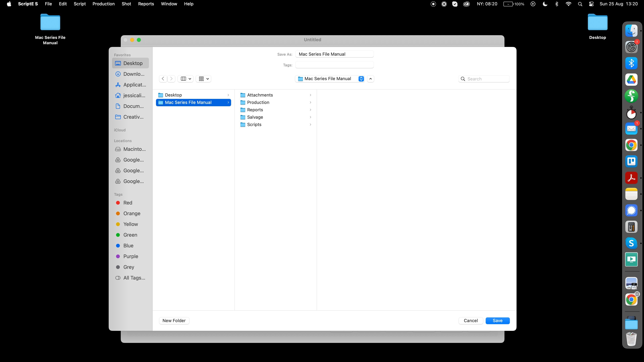The height and width of the screenshot is (362, 644).
Task: Click the Purple tag in sidebar
Action: coord(130,256)
